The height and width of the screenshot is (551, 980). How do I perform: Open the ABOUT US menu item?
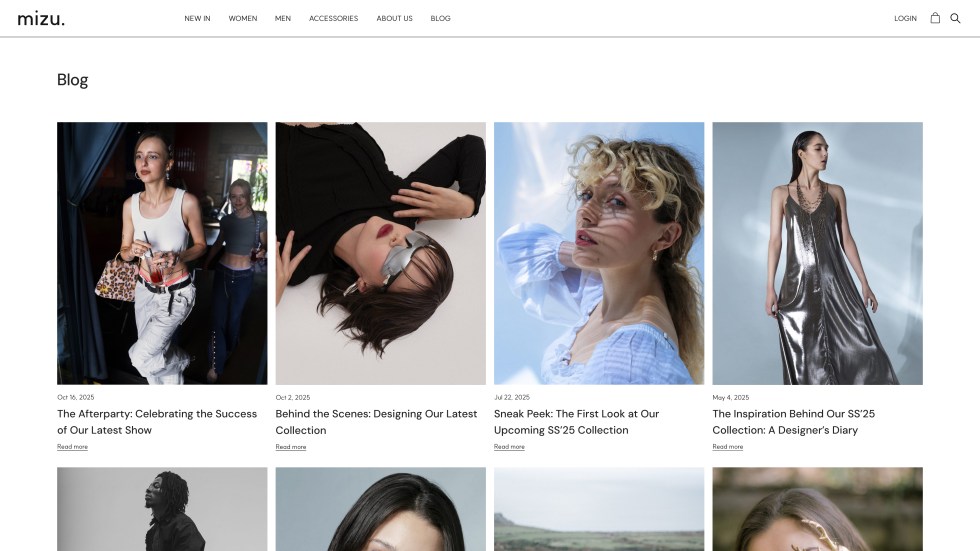click(394, 18)
